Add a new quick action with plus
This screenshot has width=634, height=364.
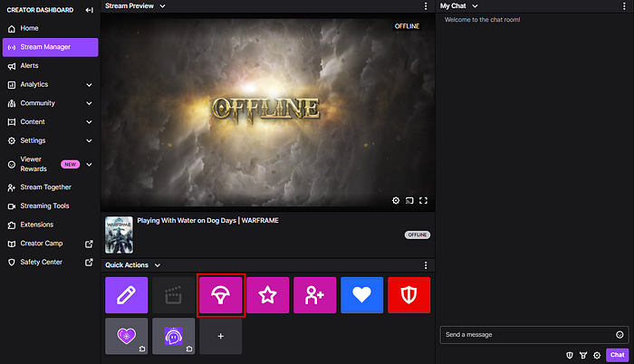click(221, 336)
